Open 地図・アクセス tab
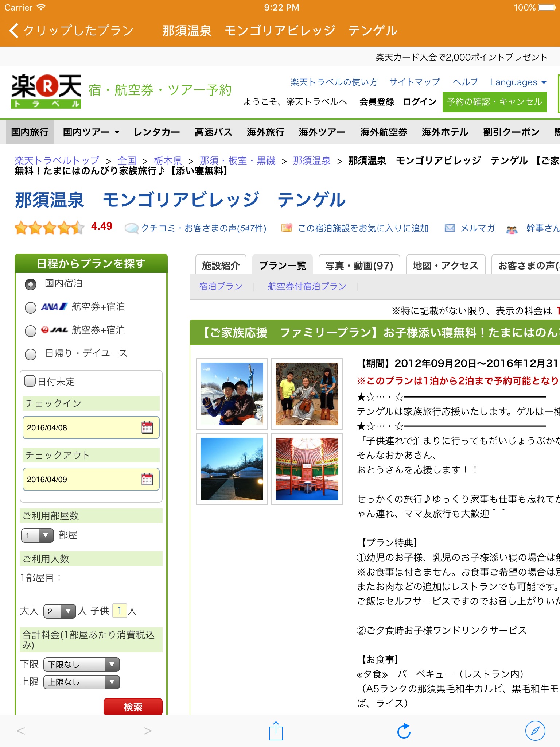The width and height of the screenshot is (560, 747). click(446, 265)
